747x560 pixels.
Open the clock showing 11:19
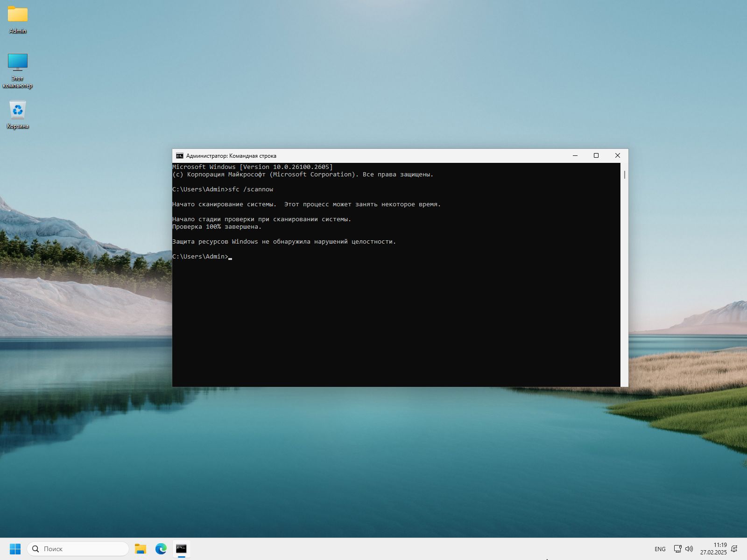(x=713, y=549)
